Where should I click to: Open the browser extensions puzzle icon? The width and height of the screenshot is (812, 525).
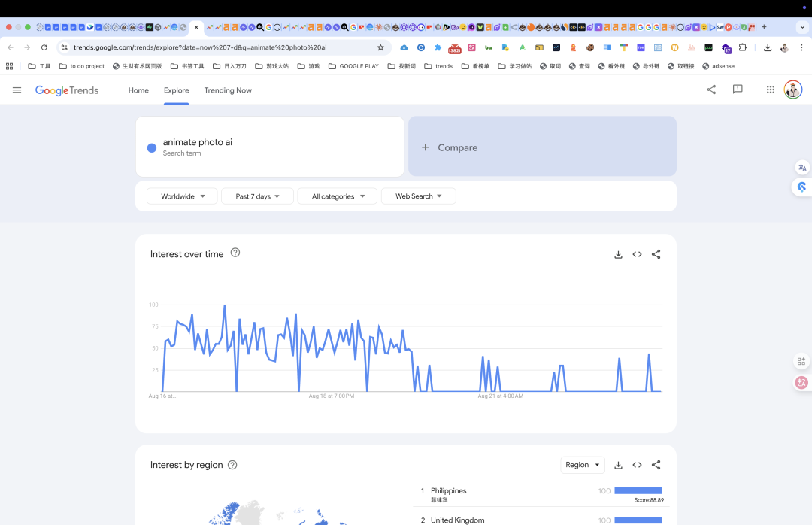[743, 47]
